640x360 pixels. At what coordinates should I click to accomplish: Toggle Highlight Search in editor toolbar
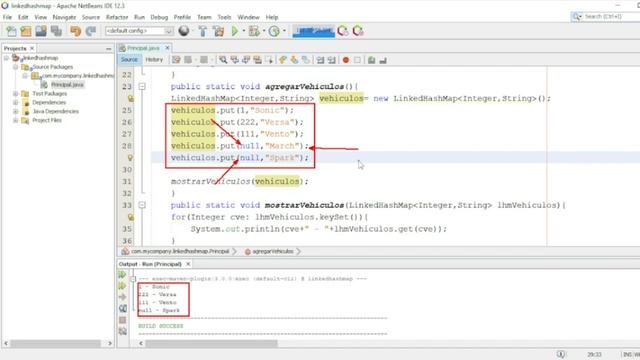point(257,60)
